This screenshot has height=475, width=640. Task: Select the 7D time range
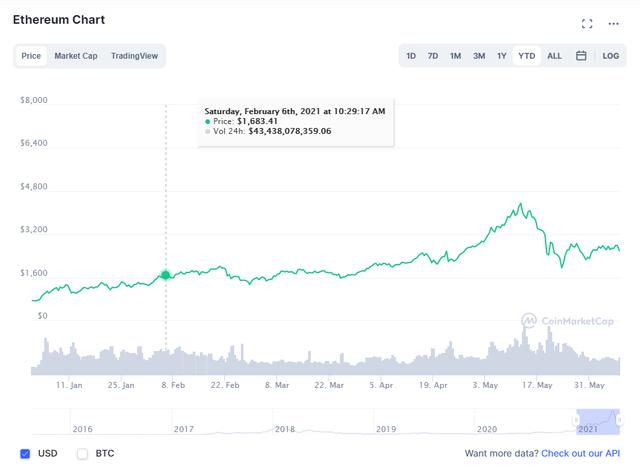[x=433, y=56]
